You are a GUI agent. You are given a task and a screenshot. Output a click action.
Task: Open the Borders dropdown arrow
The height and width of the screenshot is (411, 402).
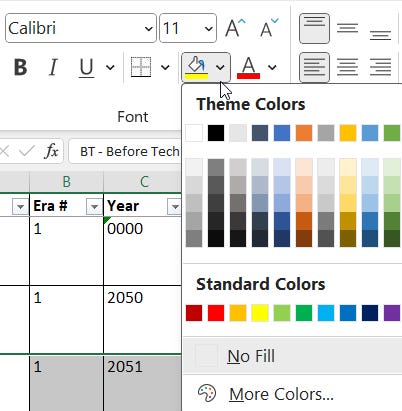coord(165,67)
